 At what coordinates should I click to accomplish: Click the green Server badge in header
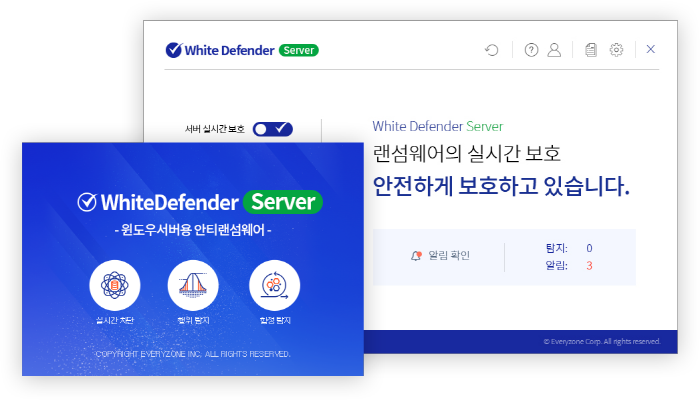[x=299, y=50]
